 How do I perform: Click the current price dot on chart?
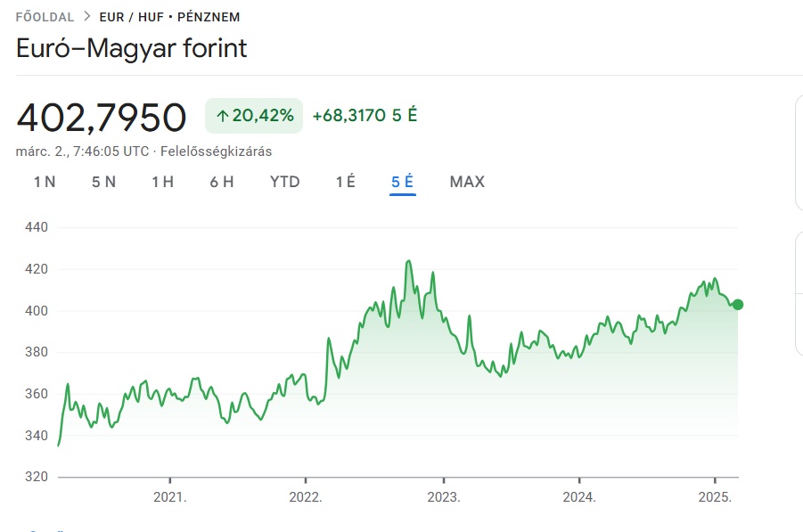(737, 305)
